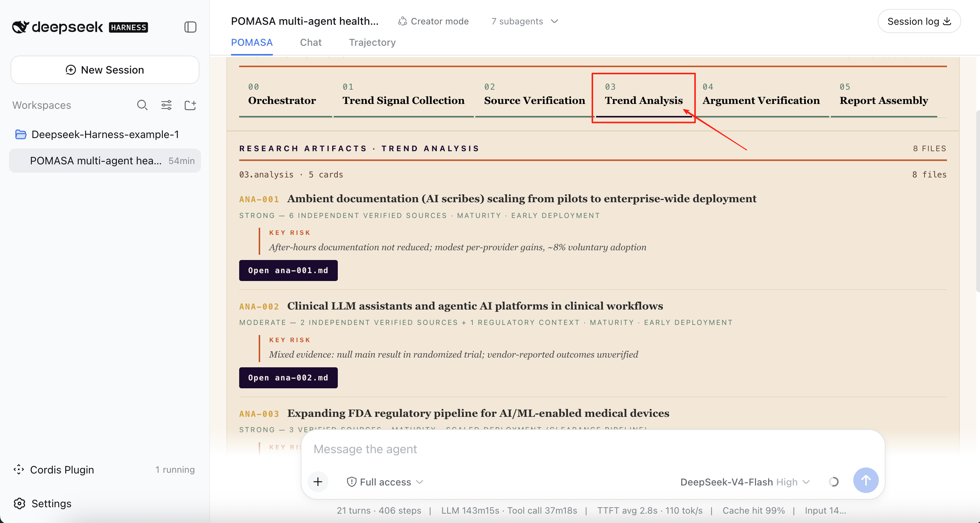This screenshot has width=980, height=523.
Task: Add a new workspace folder icon
Action: (x=190, y=105)
